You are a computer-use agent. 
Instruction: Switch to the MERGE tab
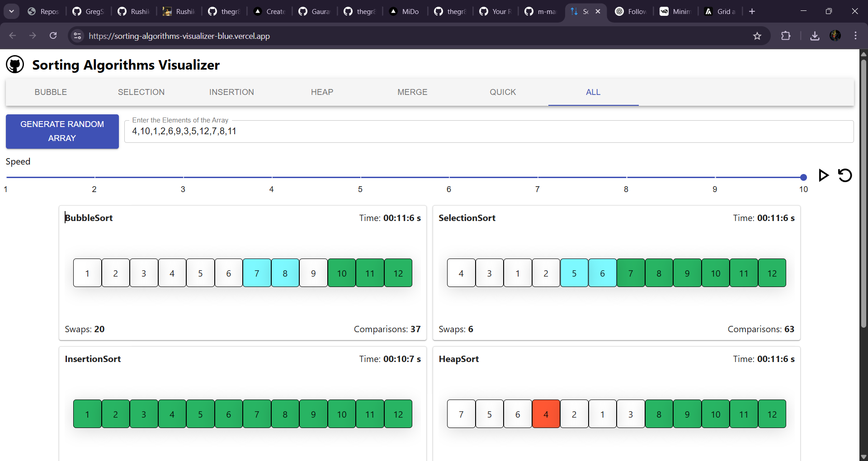[x=412, y=92]
